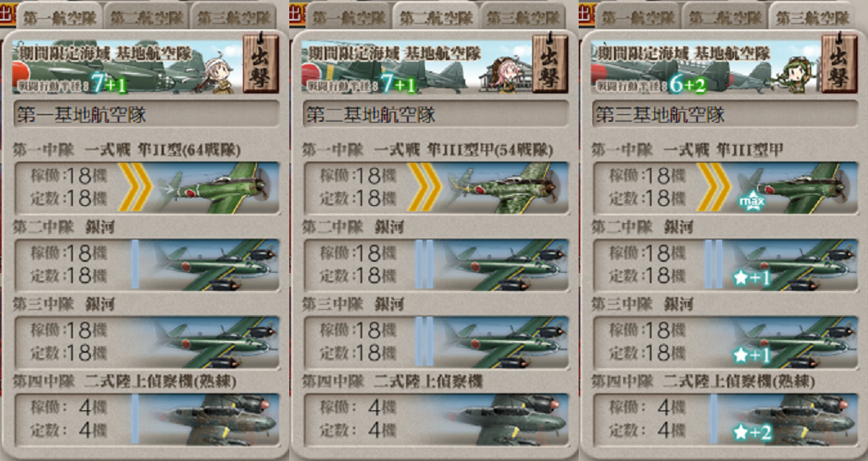Toggle the 出撃 wooden tag of 第二基地航空隊
The width and height of the screenshot is (868, 461).
[x=549, y=63]
